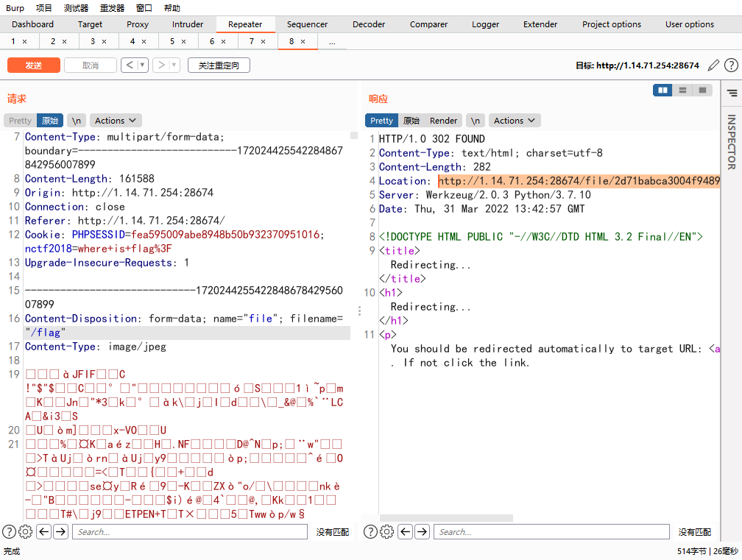Viewport: 742px width, 560px height.
Task: Click the edit target pencil icon
Action: [713, 65]
